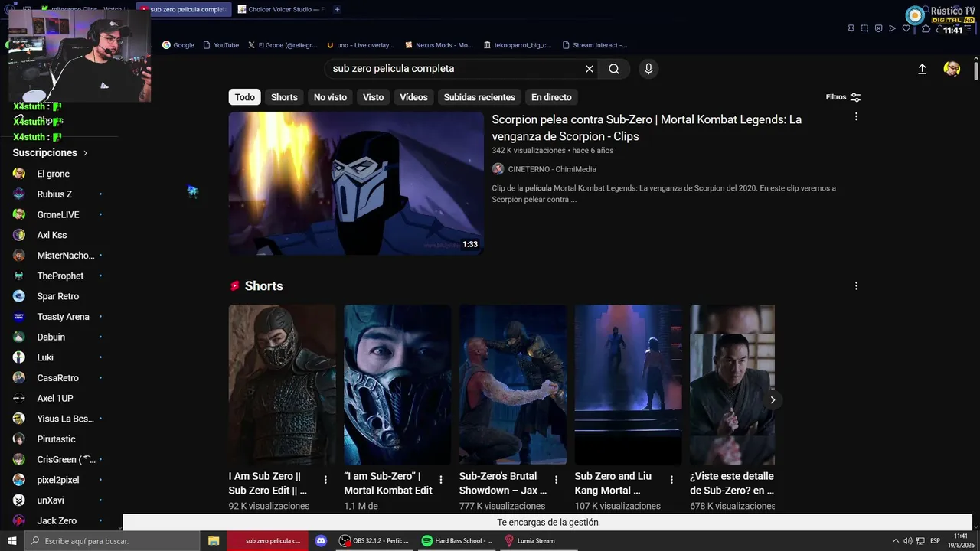Click the magnifier search button

point(614,69)
